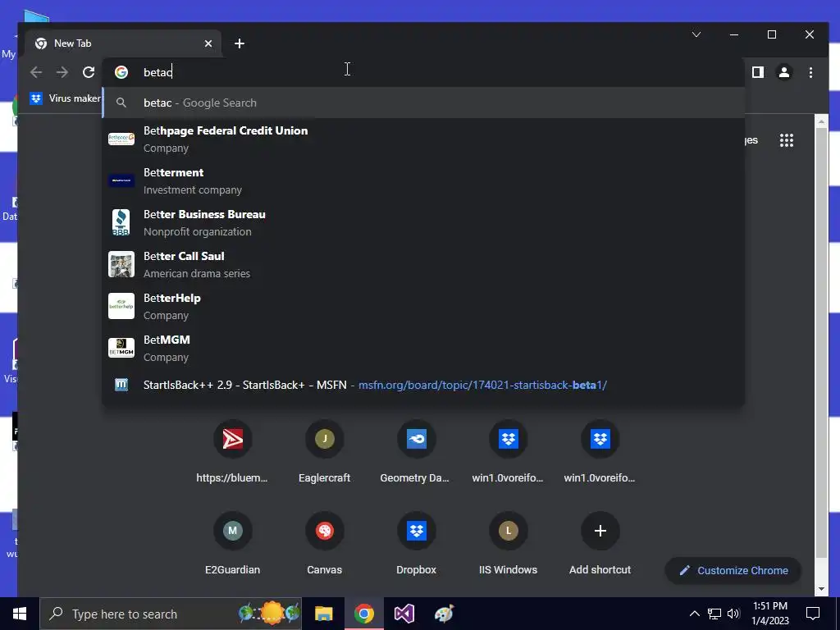Click the scrollbar's up arrow
Screen dimensions: 840x630
pos(821,121)
